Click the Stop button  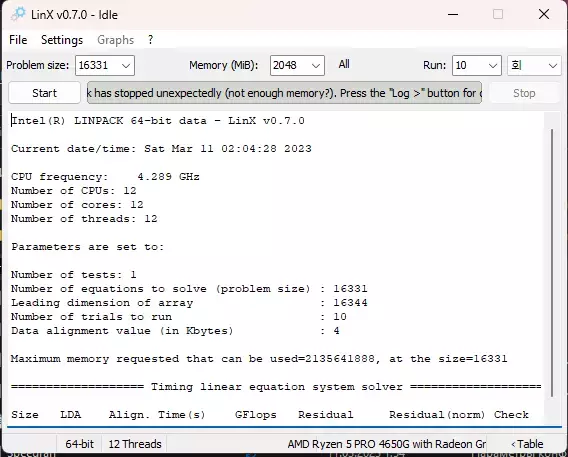coord(524,93)
